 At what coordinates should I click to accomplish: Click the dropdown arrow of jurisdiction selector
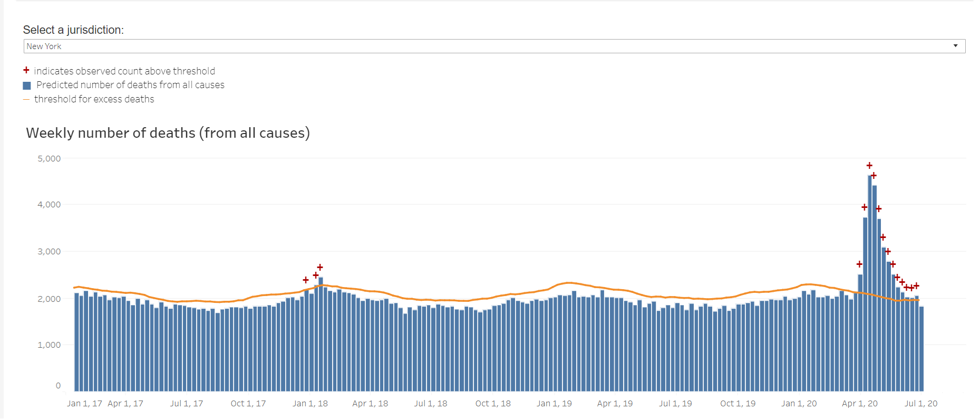click(x=955, y=46)
